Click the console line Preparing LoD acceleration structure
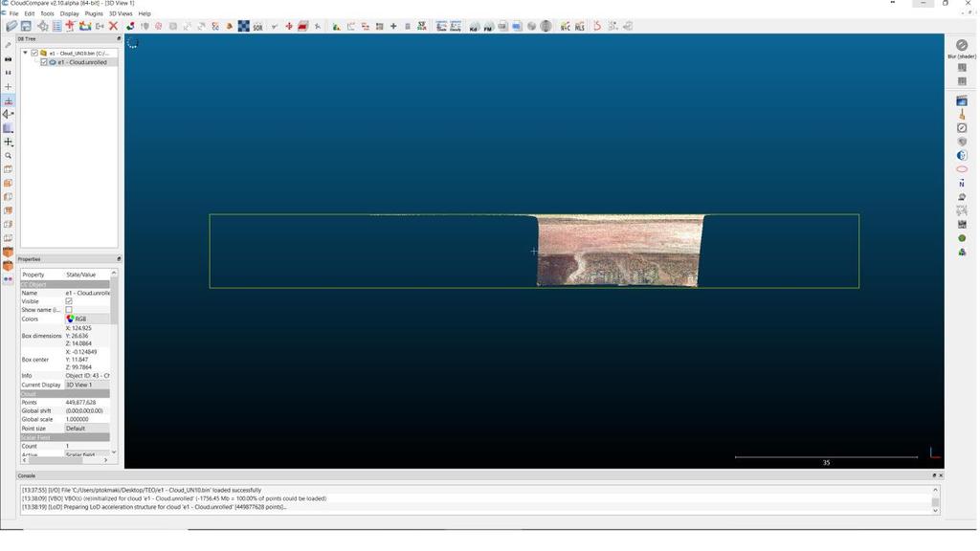 tap(154, 507)
